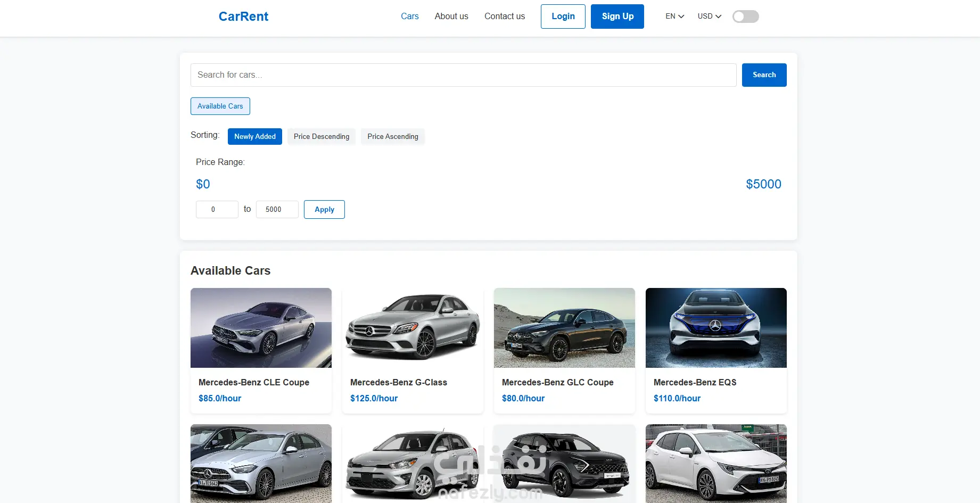Go to the Cars page

coord(410,17)
